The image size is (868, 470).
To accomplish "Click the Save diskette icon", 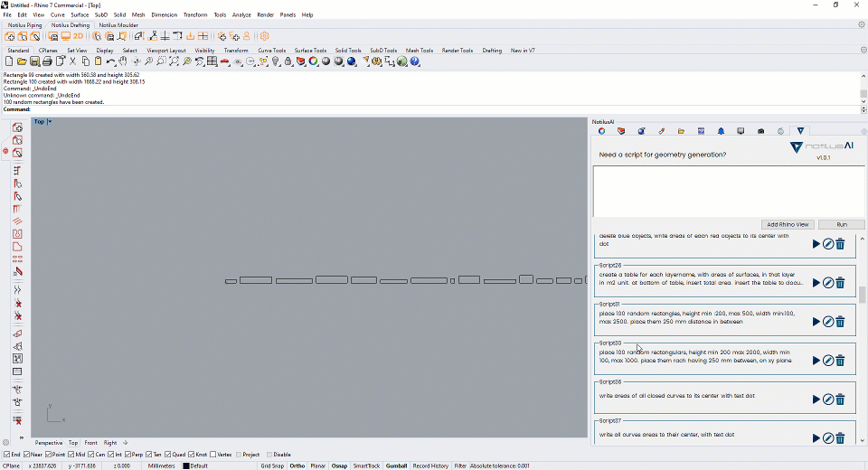I will (x=34, y=61).
